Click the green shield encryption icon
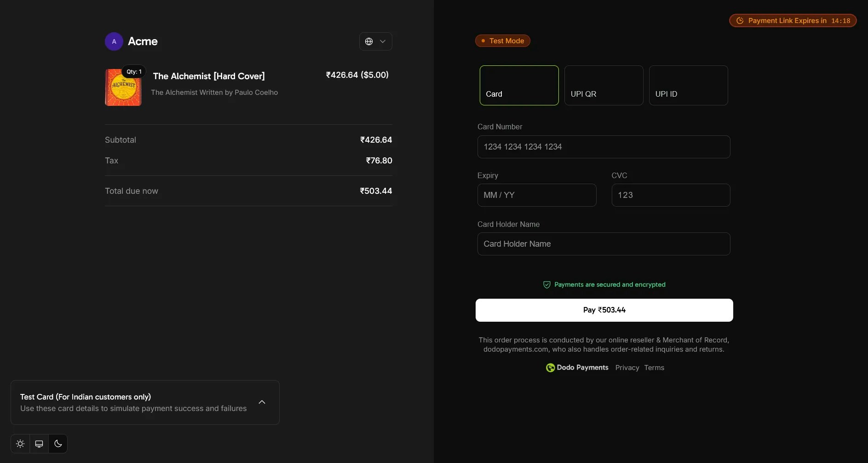The image size is (868, 463). 546,284
